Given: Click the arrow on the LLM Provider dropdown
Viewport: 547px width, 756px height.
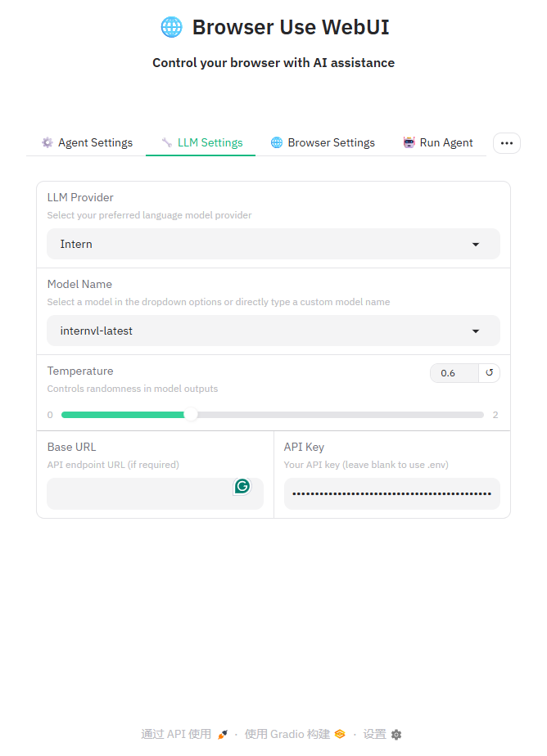Looking at the screenshot, I should point(476,245).
